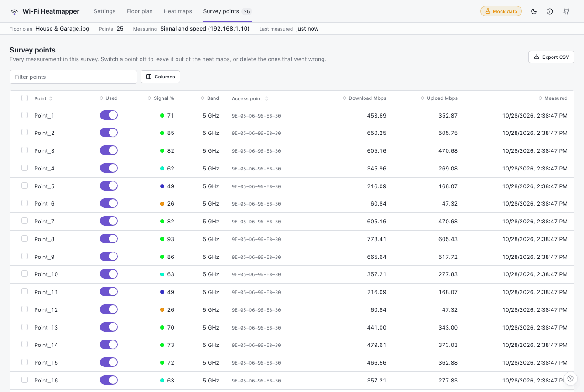The image size is (584, 392).
Task: Sort by the Used column header
Action: click(109, 98)
